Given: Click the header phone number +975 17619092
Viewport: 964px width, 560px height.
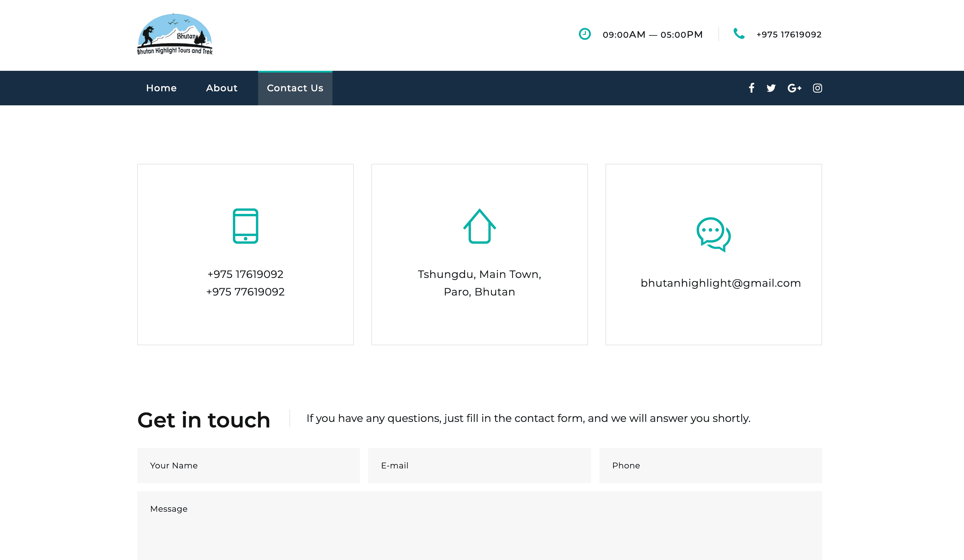Looking at the screenshot, I should (789, 35).
